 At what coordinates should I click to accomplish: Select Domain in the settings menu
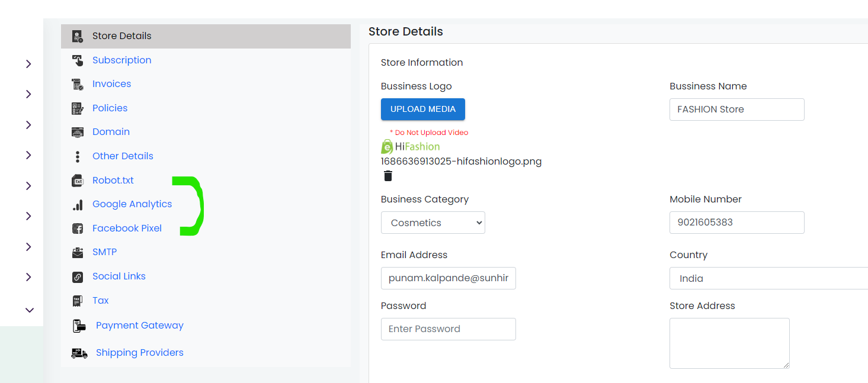pos(111,131)
